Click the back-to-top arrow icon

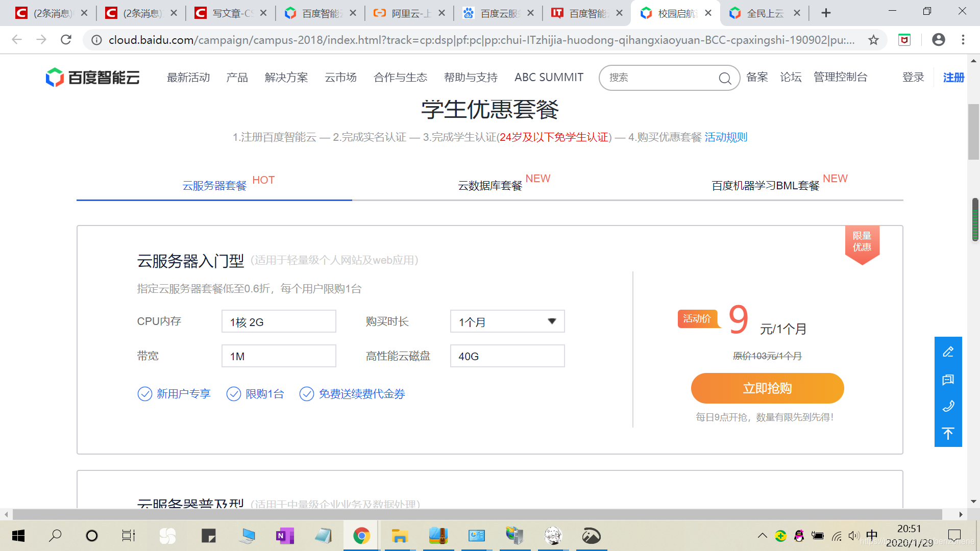coord(948,434)
